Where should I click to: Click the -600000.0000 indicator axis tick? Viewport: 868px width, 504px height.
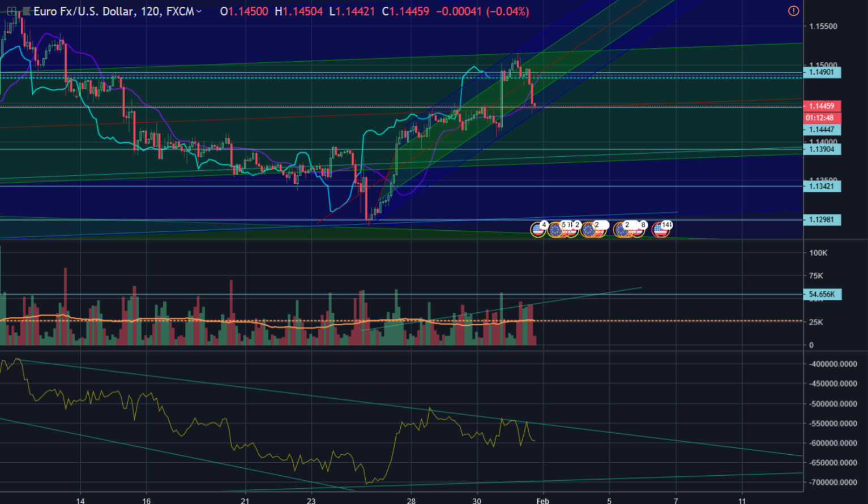[833, 443]
